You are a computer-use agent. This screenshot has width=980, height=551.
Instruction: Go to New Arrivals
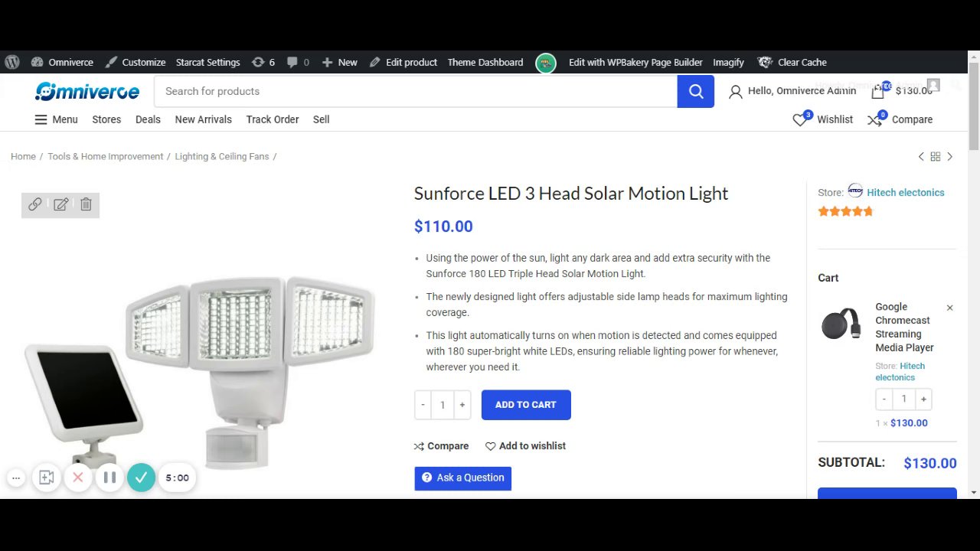tap(203, 119)
